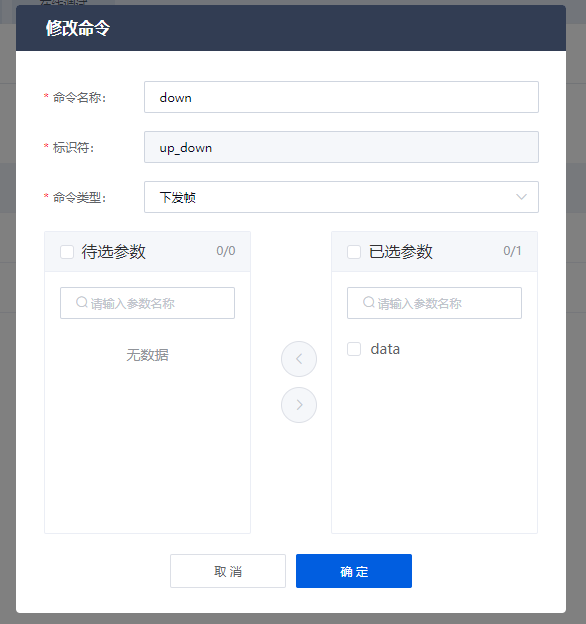Expand the 命令类型 dropdown chevron
Viewport: 586px width, 624px height.
[521, 197]
